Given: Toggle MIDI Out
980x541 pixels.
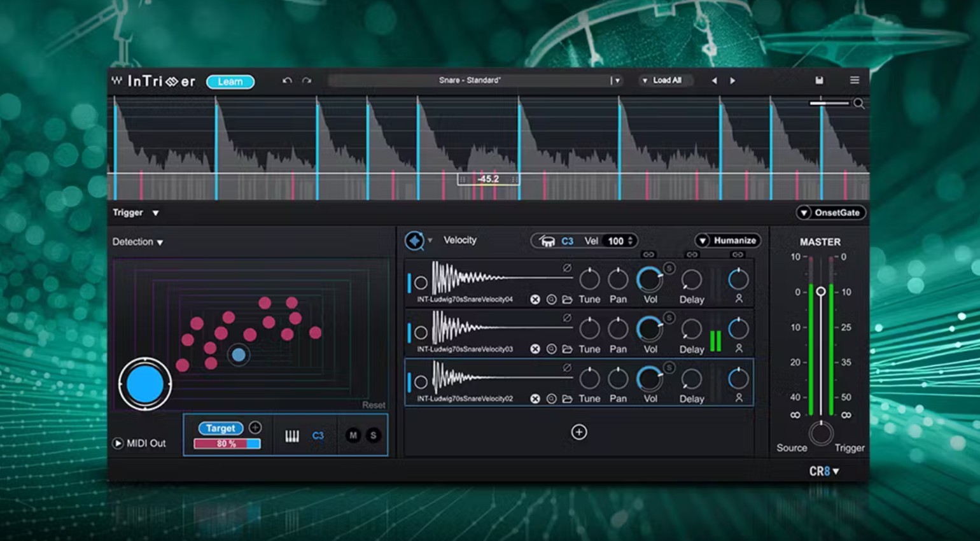Looking at the screenshot, I should tap(118, 443).
